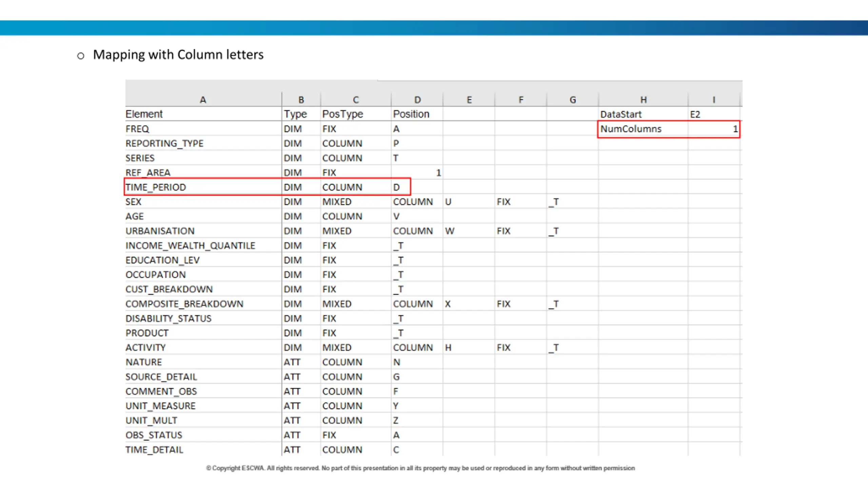Click the NumColumns label cell
The width and height of the screenshot is (868, 488).
point(643,129)
